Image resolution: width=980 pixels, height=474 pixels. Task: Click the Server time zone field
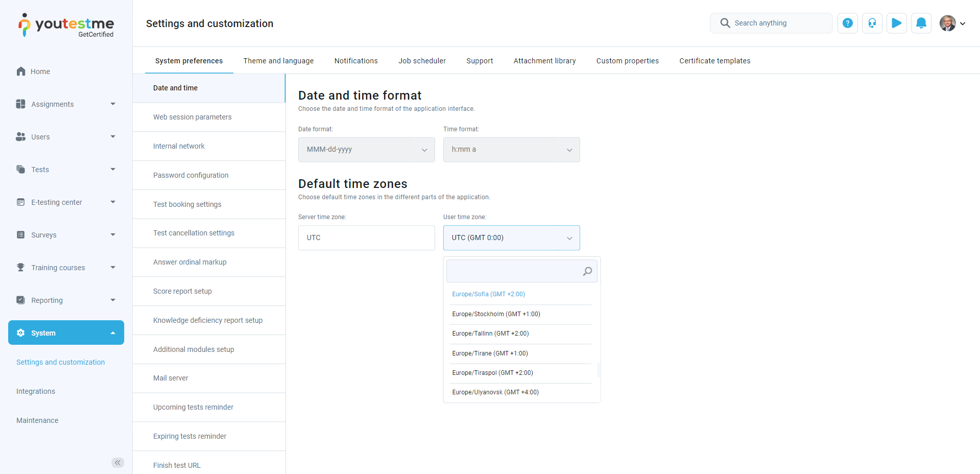click(x=366, y=238)
